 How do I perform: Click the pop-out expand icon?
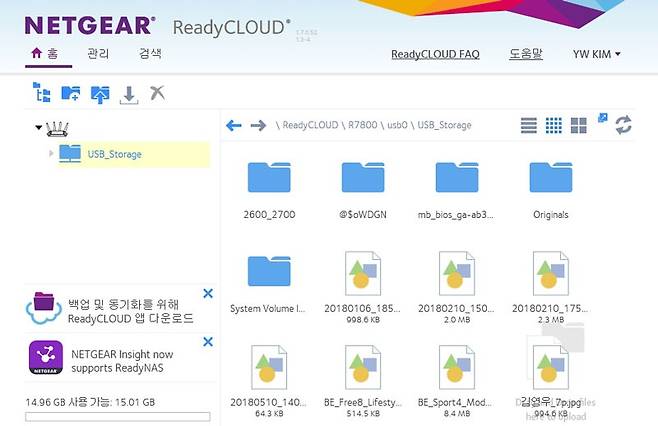pos(603,118)
